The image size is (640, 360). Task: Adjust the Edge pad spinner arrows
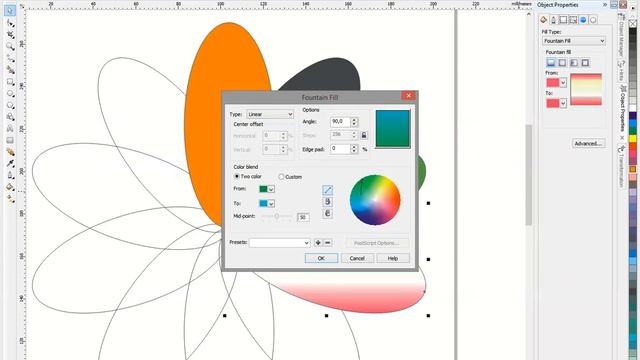(354, 149)
